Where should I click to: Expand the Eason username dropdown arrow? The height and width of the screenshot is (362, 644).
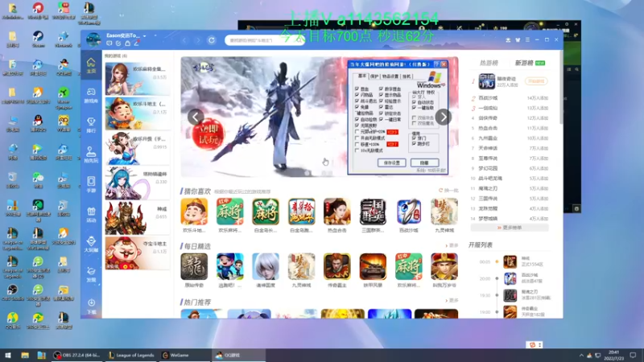coord(145,36)
